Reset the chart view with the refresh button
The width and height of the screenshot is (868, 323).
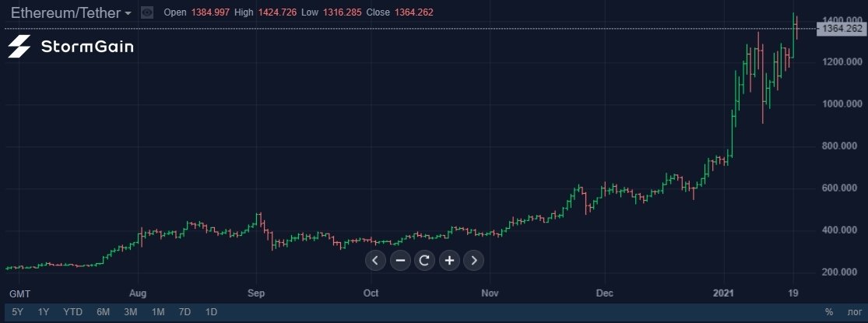pos(424,260)
